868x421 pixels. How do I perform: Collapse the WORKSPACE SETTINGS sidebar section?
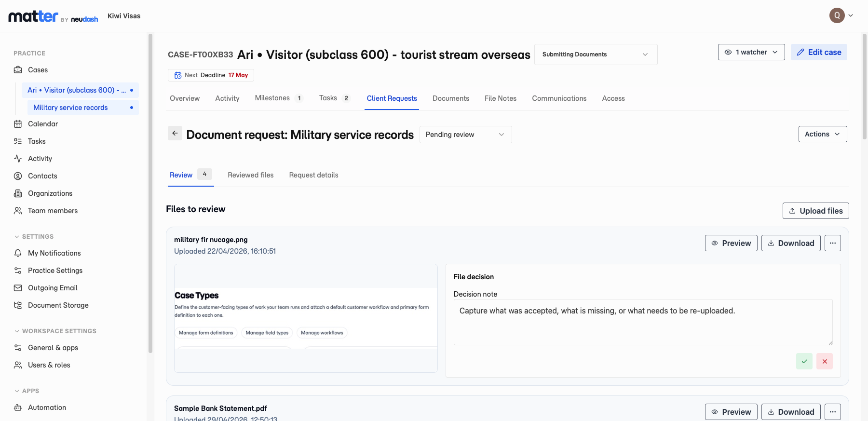tap(55, 331)
